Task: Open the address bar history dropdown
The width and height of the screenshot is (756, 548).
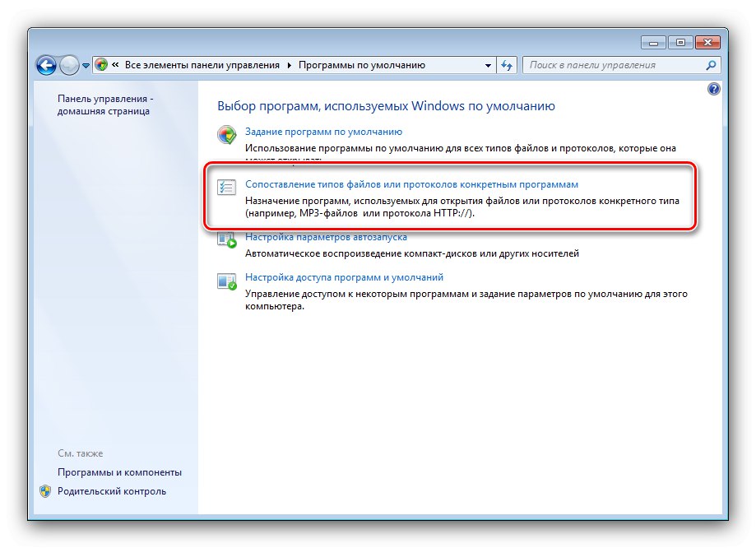Action: tap(488, 65)
